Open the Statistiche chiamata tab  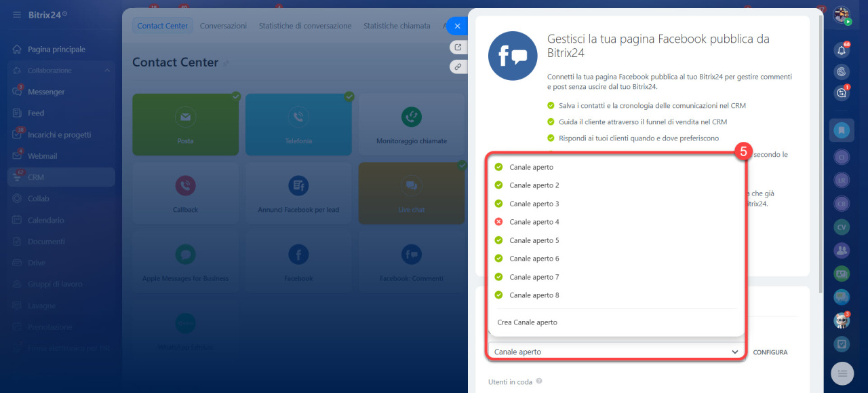pos(396,26)
